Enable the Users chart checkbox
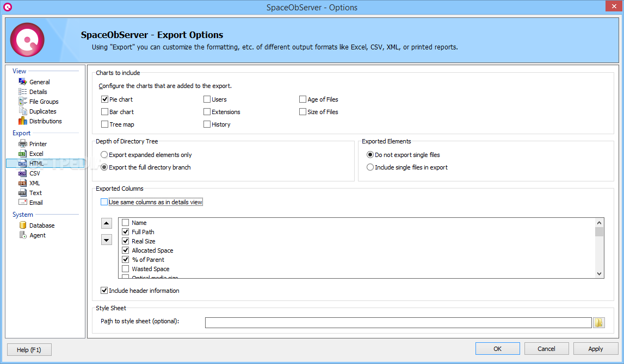Screen dimensions: 624x364 click(207, 99)
